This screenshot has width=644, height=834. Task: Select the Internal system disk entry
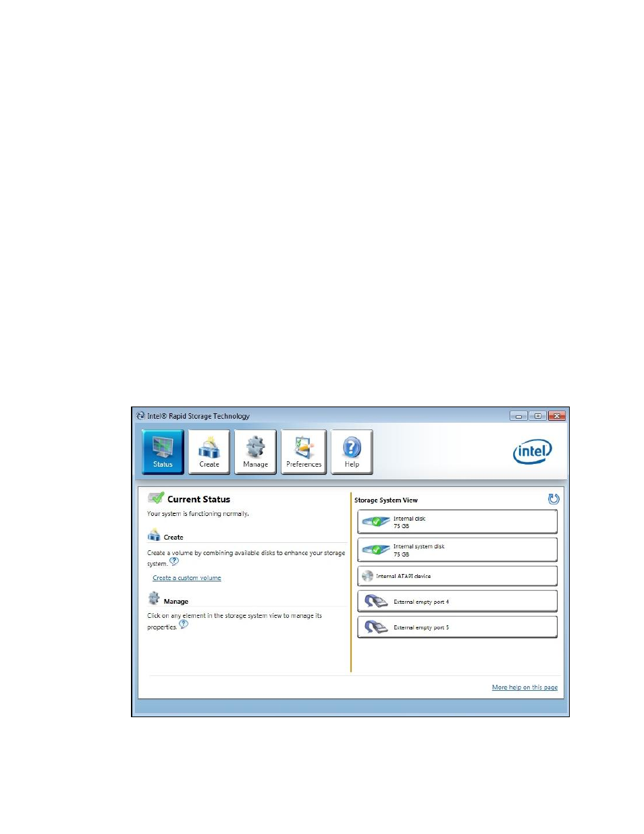(x=457, y=550)
